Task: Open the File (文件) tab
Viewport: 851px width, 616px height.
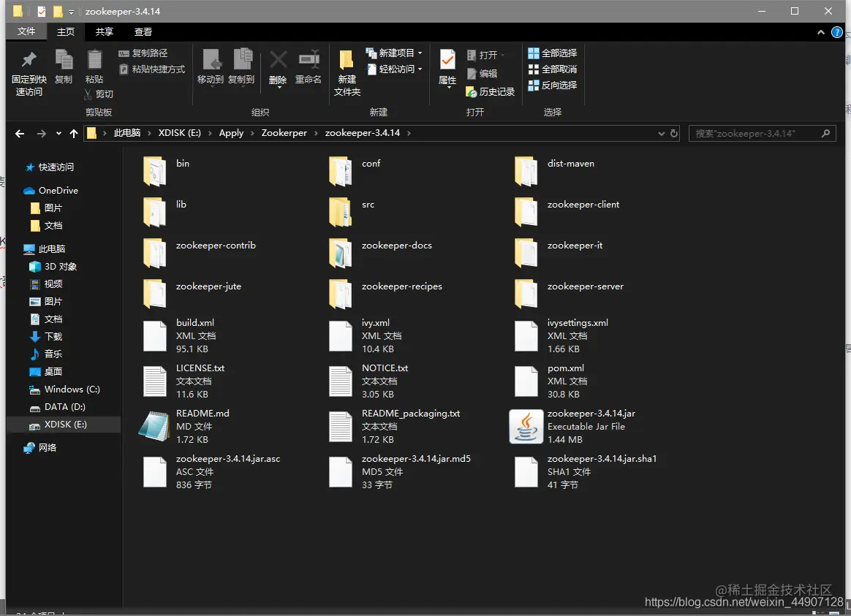Action: click(26, 31)
